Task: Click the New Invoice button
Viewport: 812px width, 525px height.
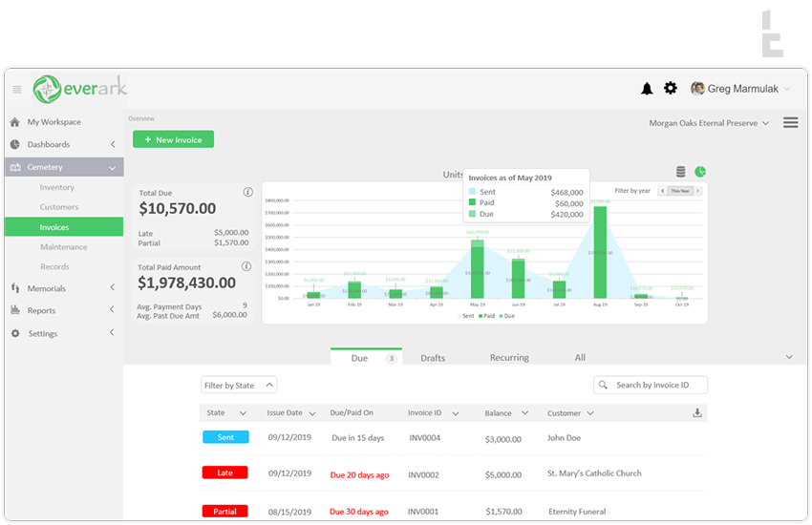Action: point(173,139)
